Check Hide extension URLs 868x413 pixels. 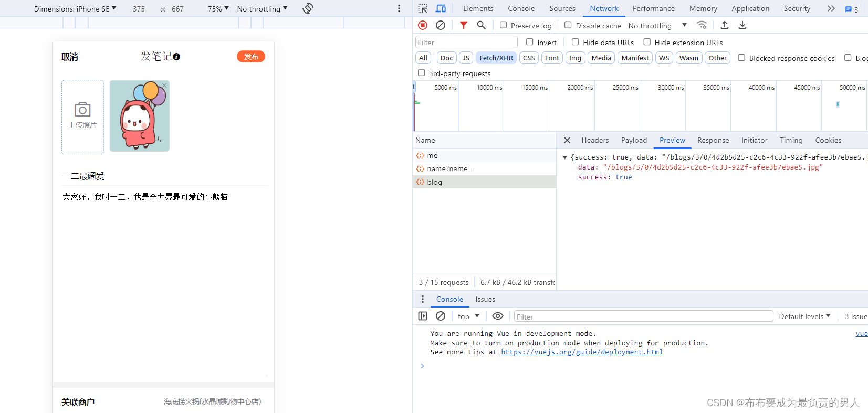click(x=647, y=42)
